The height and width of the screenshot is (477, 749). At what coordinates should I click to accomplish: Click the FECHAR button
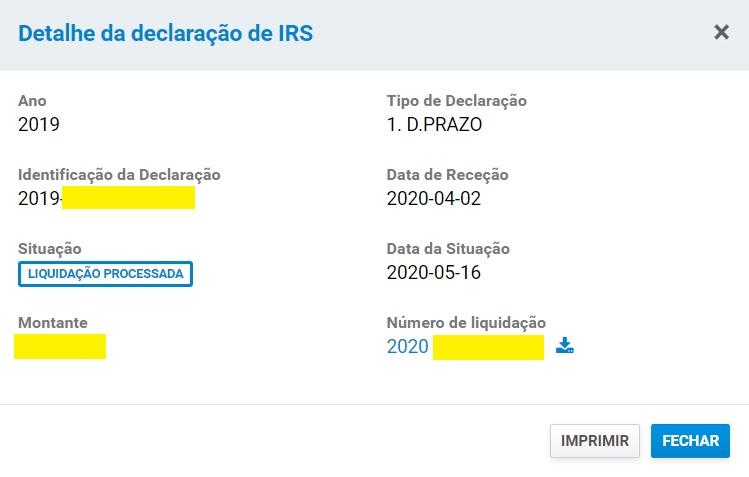coord(690,441)
